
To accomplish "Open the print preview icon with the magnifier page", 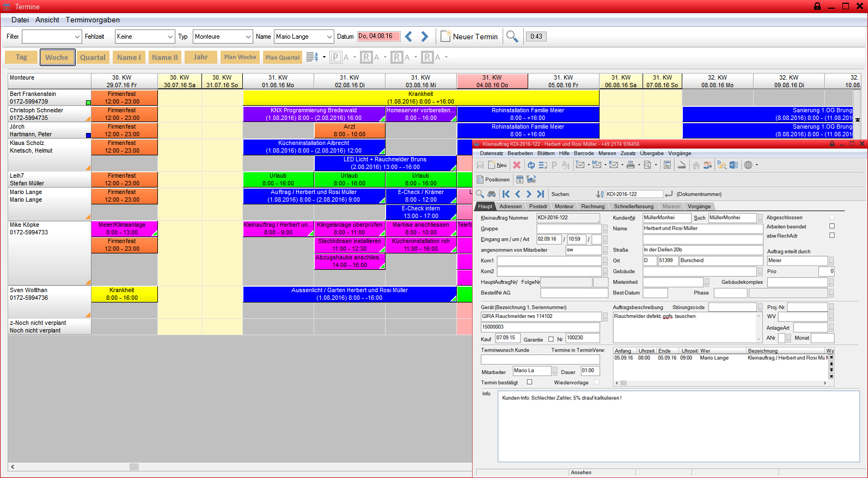I will (647, 165).
